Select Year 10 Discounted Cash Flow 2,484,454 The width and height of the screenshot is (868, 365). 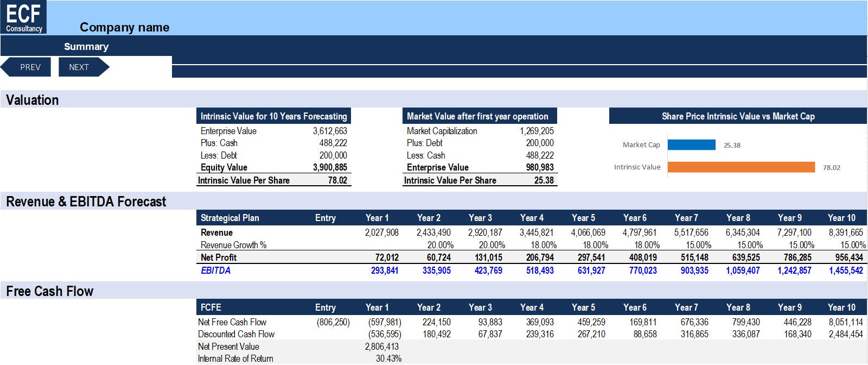[x=846, y=334]
